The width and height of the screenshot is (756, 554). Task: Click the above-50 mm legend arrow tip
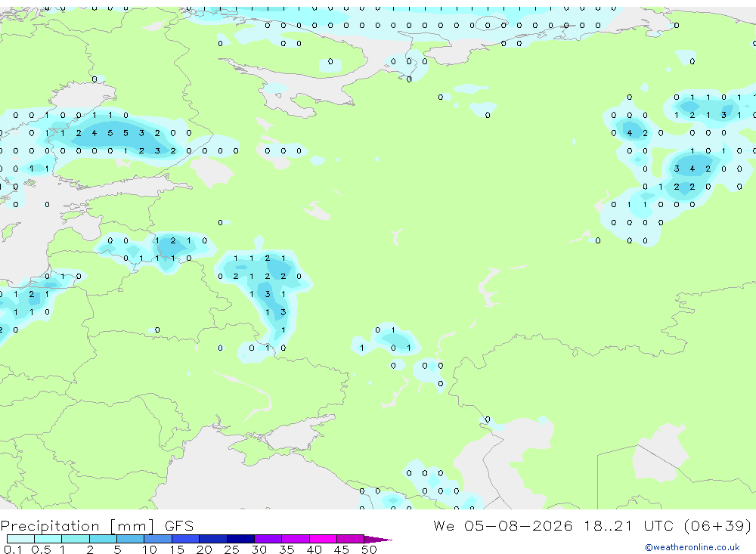pos(378,539)
